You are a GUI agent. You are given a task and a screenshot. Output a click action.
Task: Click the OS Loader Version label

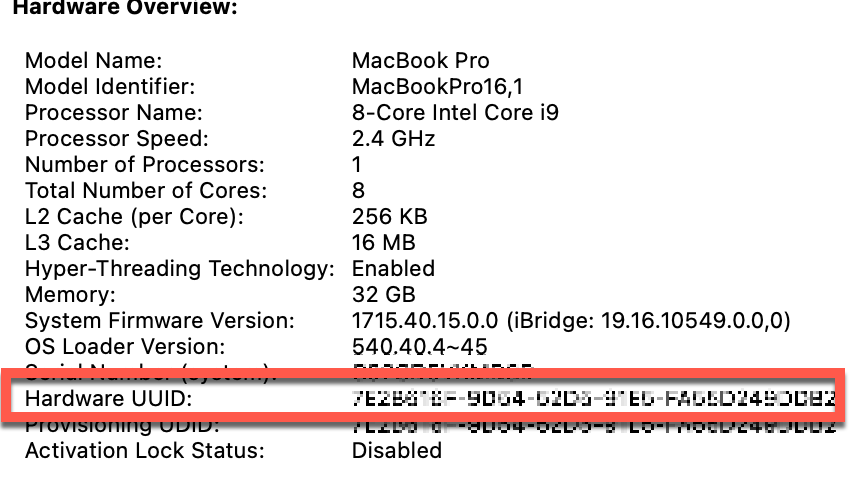click(125, 347)
